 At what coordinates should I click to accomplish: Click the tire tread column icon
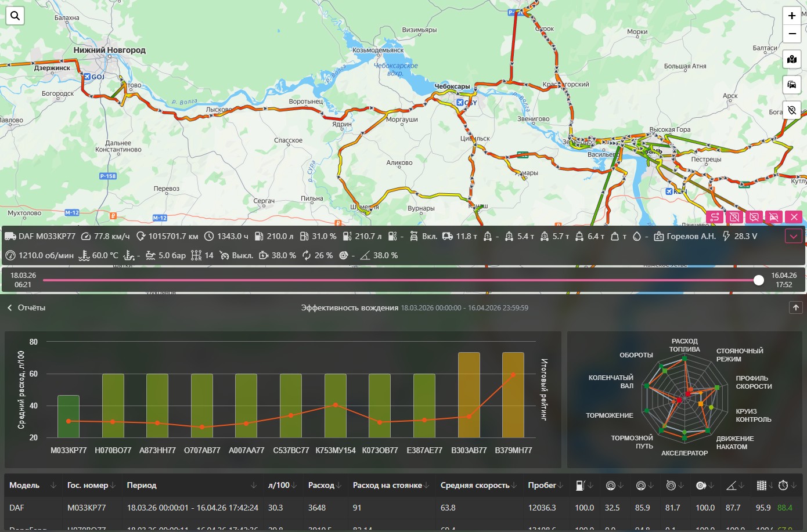(x=761, y=486)
